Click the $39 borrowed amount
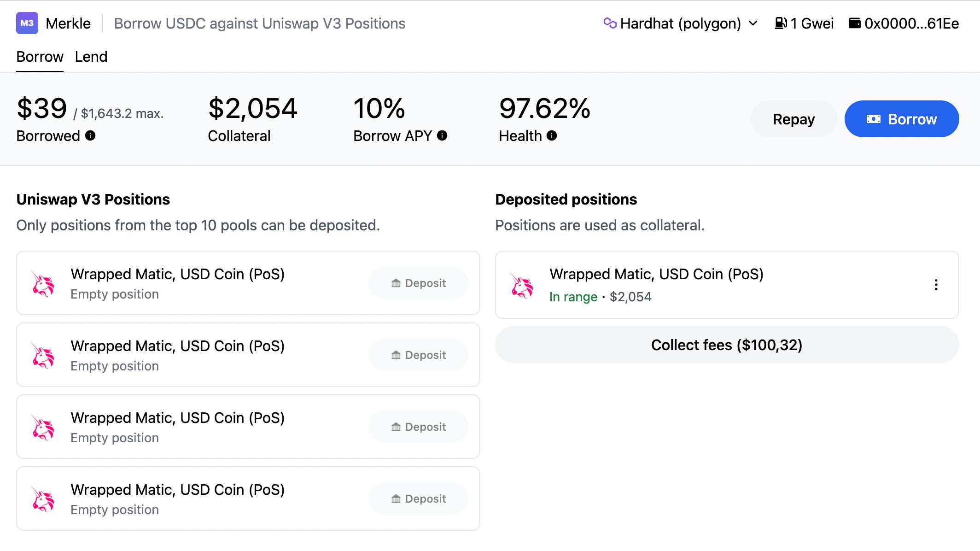This screenshot has height=551, width=980. click(42, 108)
